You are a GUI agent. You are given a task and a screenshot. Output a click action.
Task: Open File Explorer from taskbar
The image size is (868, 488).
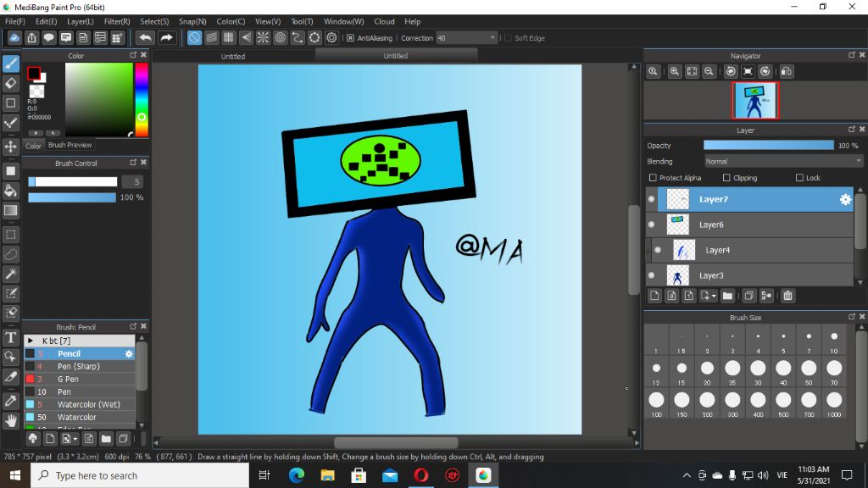pyautogui.click(x=327, y=475)
